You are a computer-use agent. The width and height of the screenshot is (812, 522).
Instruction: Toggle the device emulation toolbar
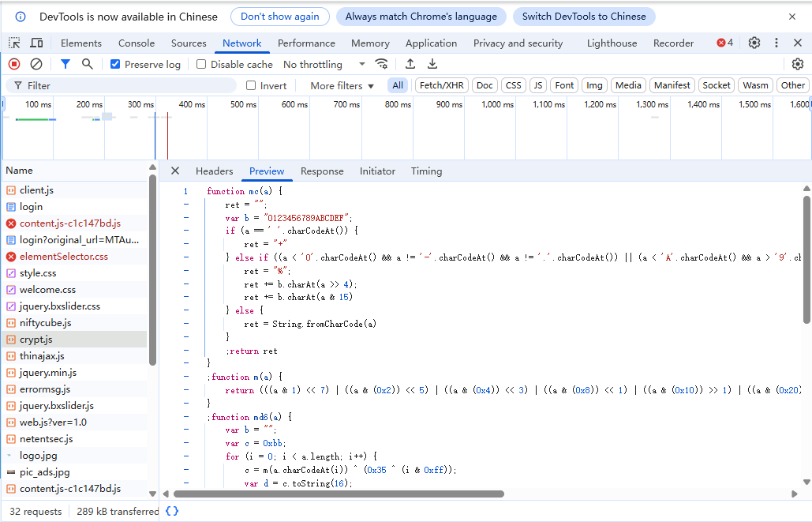tap(36, 43)
